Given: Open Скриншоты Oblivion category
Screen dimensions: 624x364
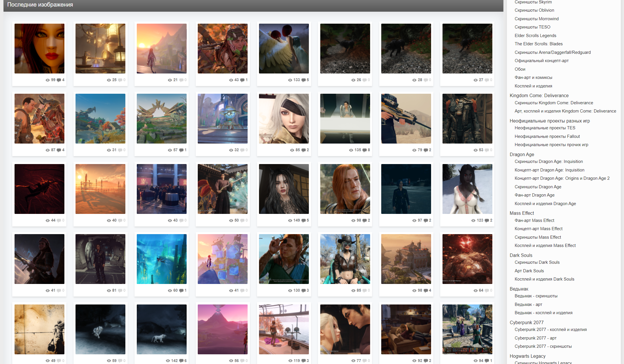Looking at the screenshot, I should (x=534, y=10).
